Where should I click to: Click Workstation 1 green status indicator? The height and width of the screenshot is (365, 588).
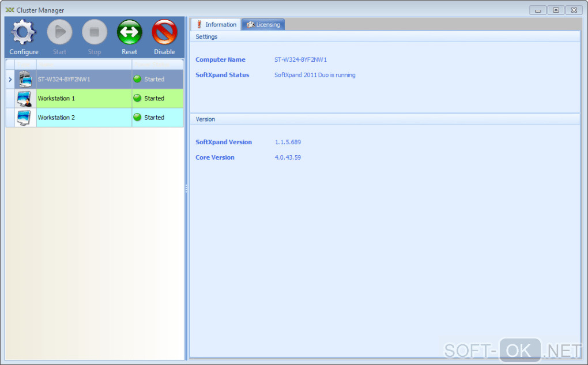coord(137,98)
